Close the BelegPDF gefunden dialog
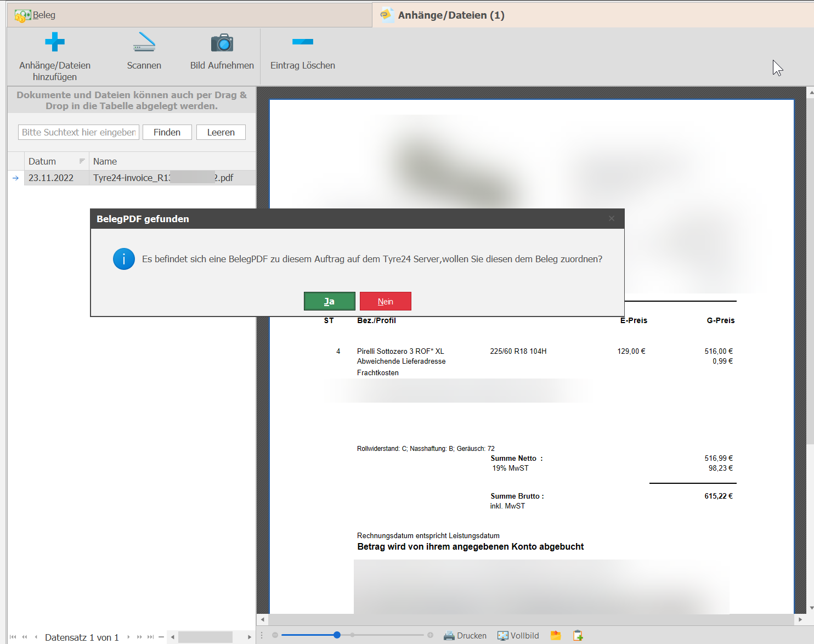 (x=612, y=218)
